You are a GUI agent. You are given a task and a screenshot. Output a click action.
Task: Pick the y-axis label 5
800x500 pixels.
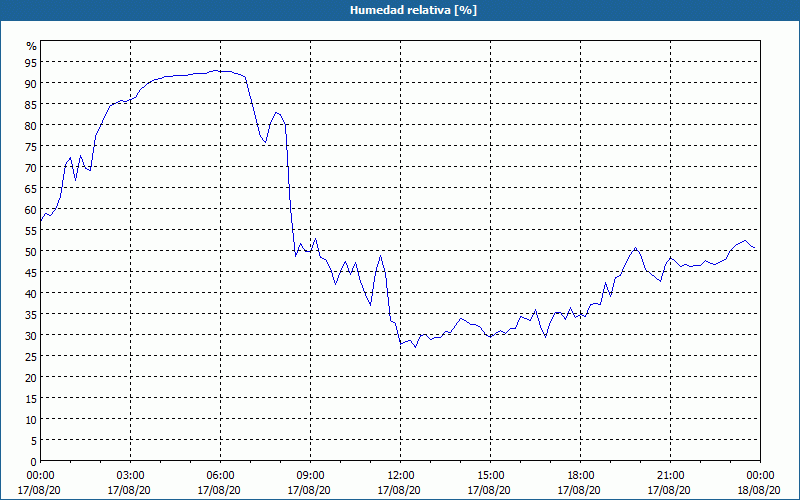34,440
